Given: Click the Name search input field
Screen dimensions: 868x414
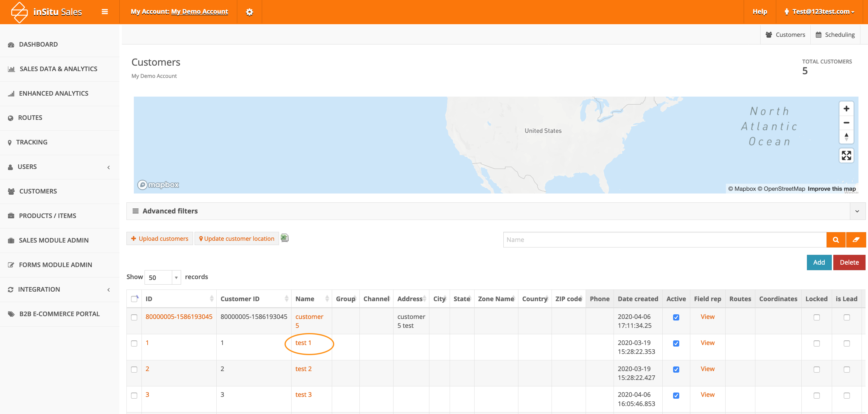Looking at the screenshot, I should click(x=664, y=240).
